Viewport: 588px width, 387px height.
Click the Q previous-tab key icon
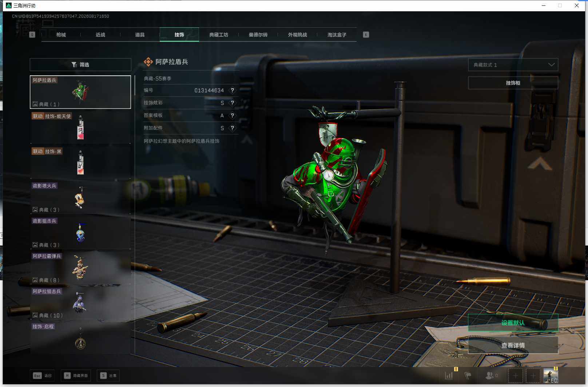click(x=32, y=35)
